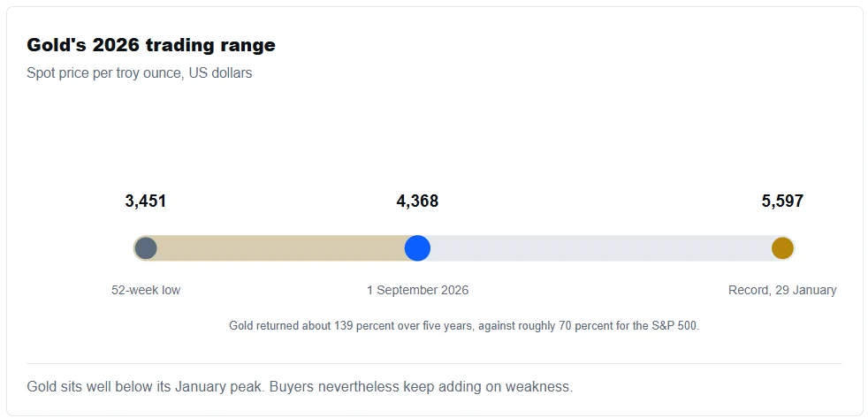This screenshot has width=868, height=418.
Task: Click the horizontal divider above the footer
Action: (434, 364)
